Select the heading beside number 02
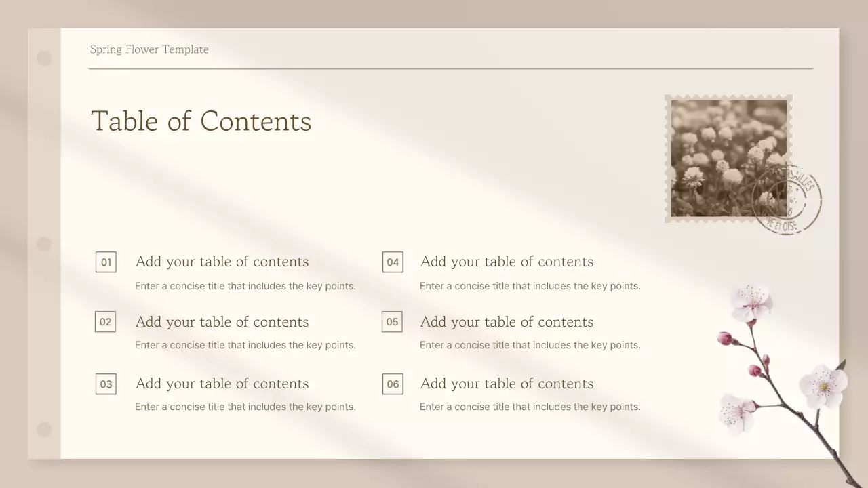Viewport: 868px width, 488px height. tap(222, 322)
